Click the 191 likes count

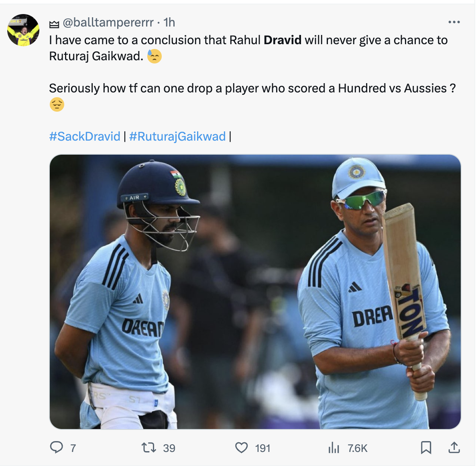click(x=262, y=448)
